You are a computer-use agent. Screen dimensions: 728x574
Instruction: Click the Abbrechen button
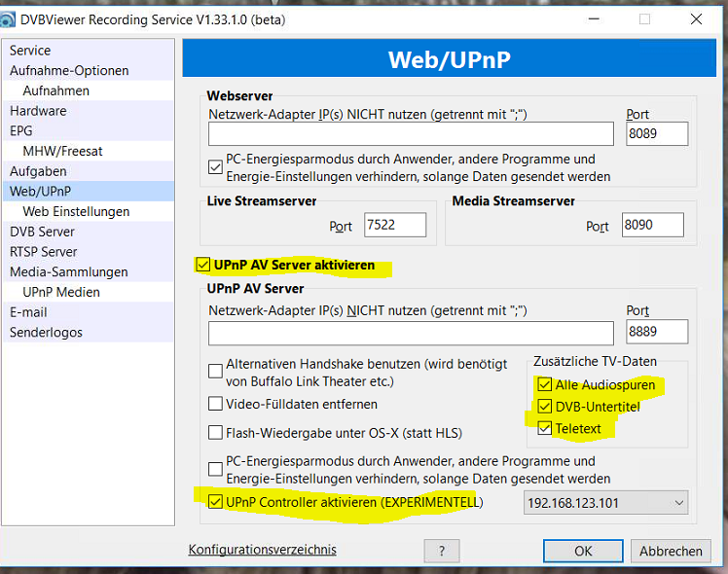coord(671,551)
